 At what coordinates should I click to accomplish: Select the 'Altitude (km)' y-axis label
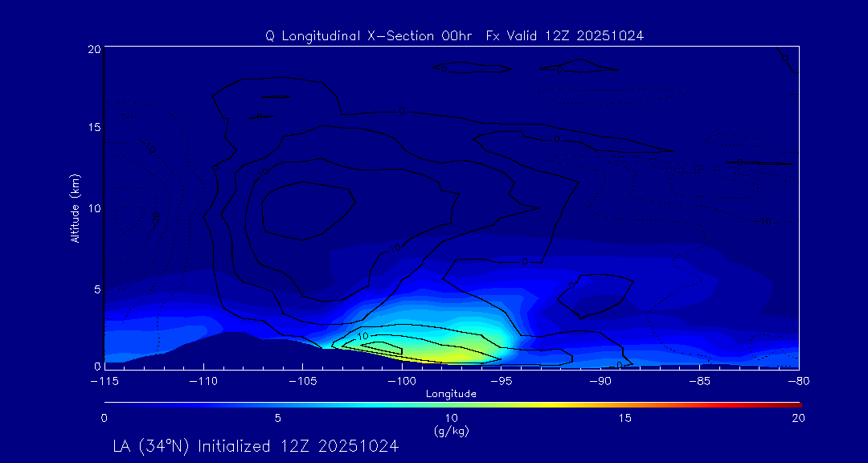tap(76, 209)
